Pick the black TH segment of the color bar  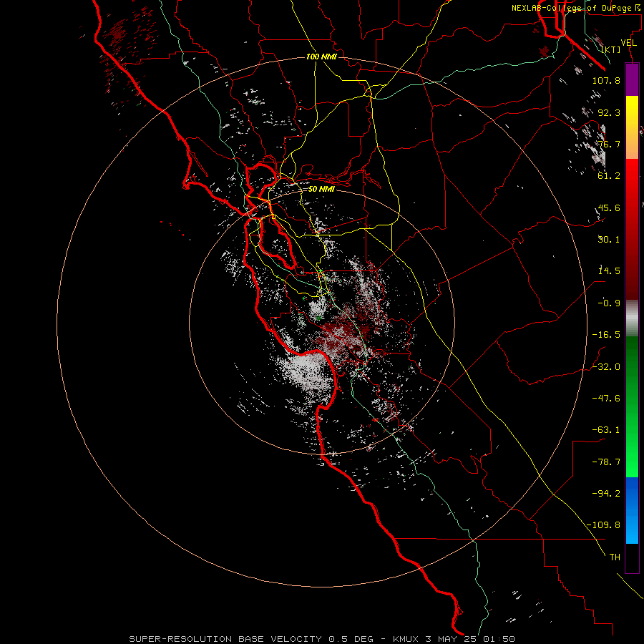[x=632, y=557]
